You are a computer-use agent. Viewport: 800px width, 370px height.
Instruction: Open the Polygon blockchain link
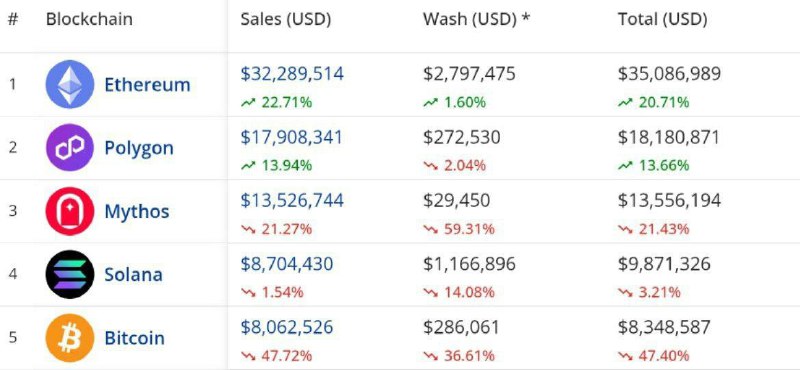click(139, 148)
